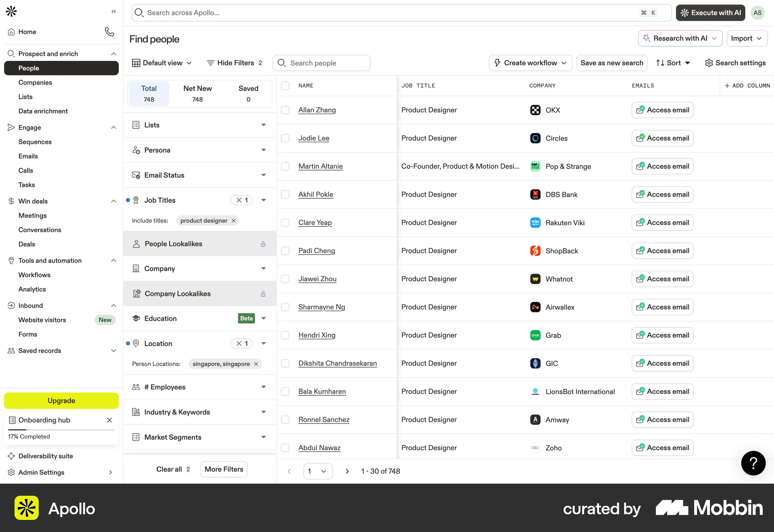Check the select-all checkbox in table header
Screen dimensions: 774x532
(285, 85)
